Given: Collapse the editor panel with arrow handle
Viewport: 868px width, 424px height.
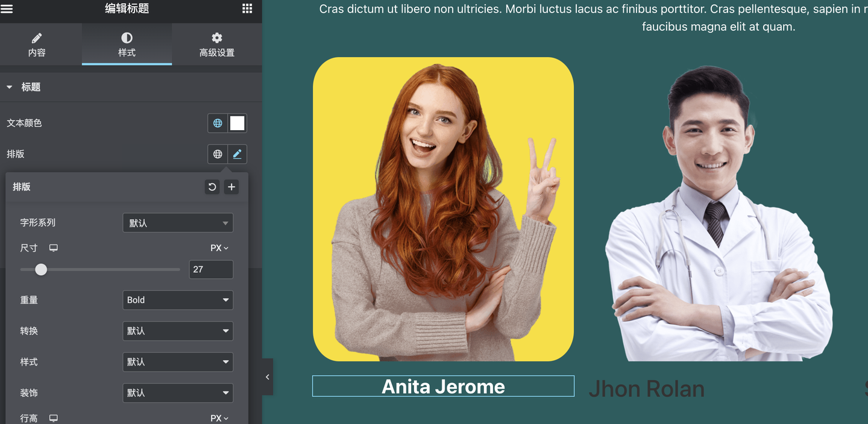Looking at the screenshot, I should point(268,377).
